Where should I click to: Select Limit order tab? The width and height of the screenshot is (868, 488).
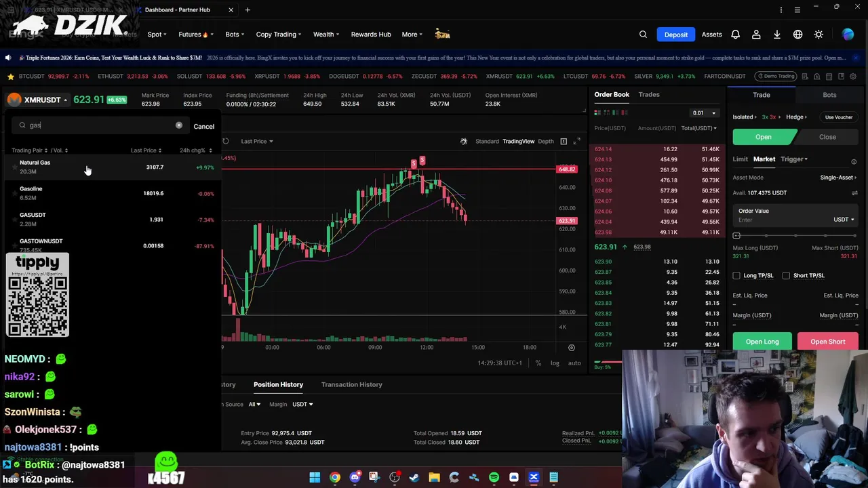click(740, 159)
